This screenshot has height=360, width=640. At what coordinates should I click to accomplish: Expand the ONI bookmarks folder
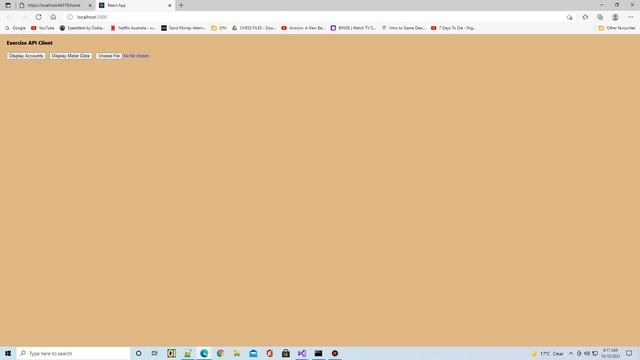[219, 28]
